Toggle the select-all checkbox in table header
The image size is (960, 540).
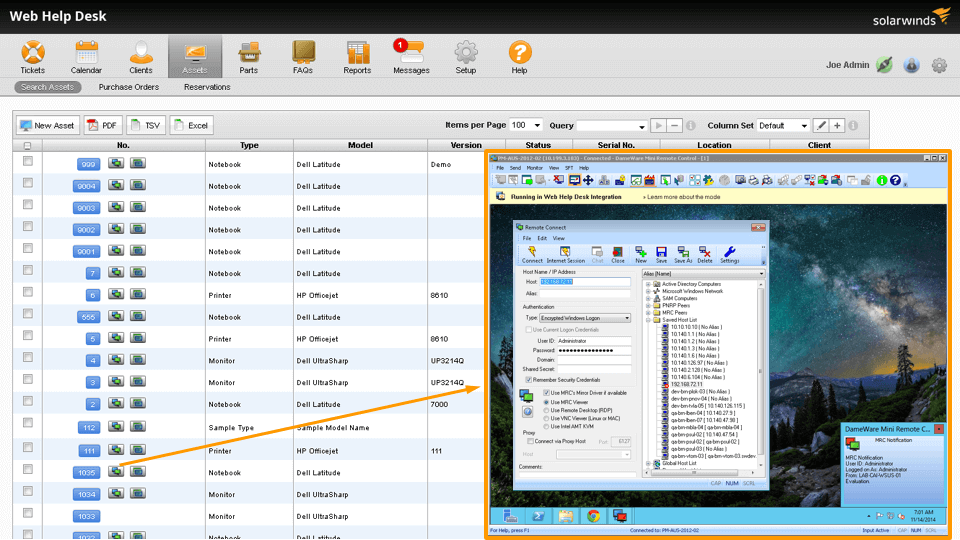click(x=28, y=146)
